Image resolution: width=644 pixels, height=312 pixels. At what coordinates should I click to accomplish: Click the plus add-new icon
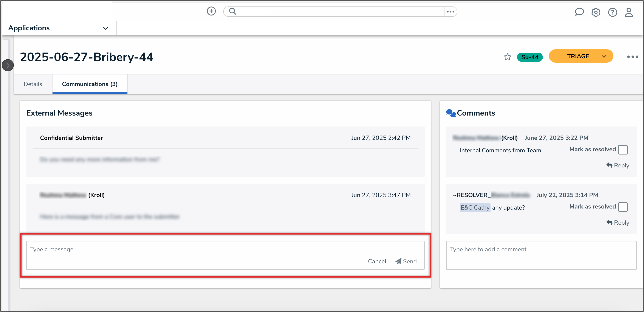pos(211,11)
